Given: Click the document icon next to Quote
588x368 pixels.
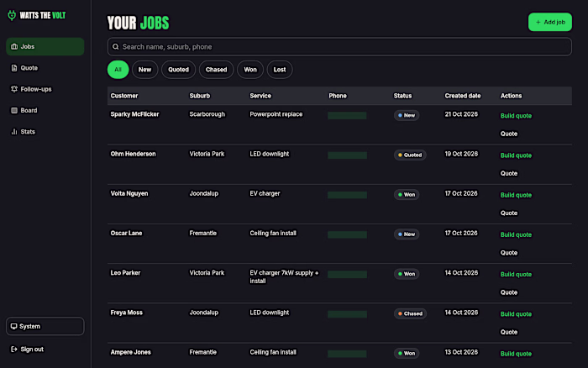Looking at the screenshot, I should 14,68.
